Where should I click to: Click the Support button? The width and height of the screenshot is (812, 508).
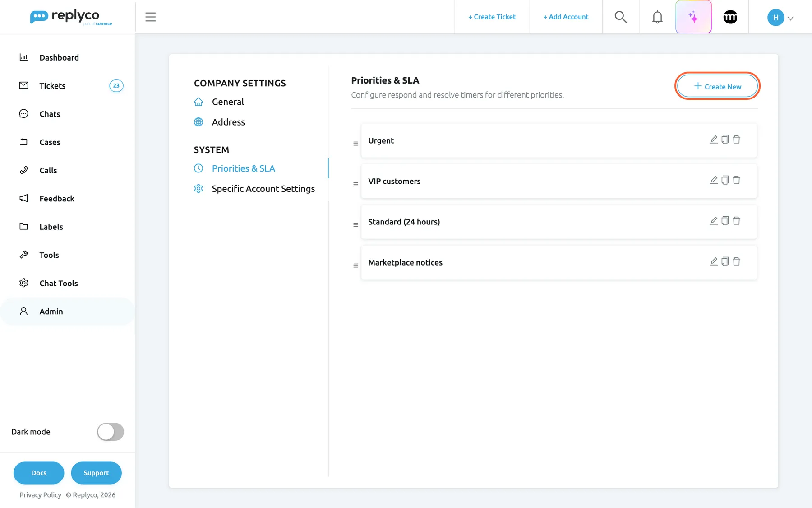(96, 473)
